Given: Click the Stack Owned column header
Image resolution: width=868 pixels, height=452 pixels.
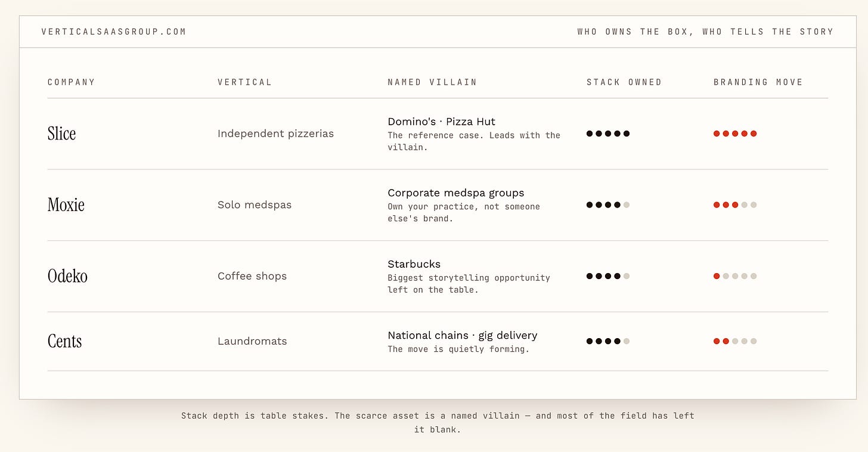Looking at the screenshot, I should 624,82.
